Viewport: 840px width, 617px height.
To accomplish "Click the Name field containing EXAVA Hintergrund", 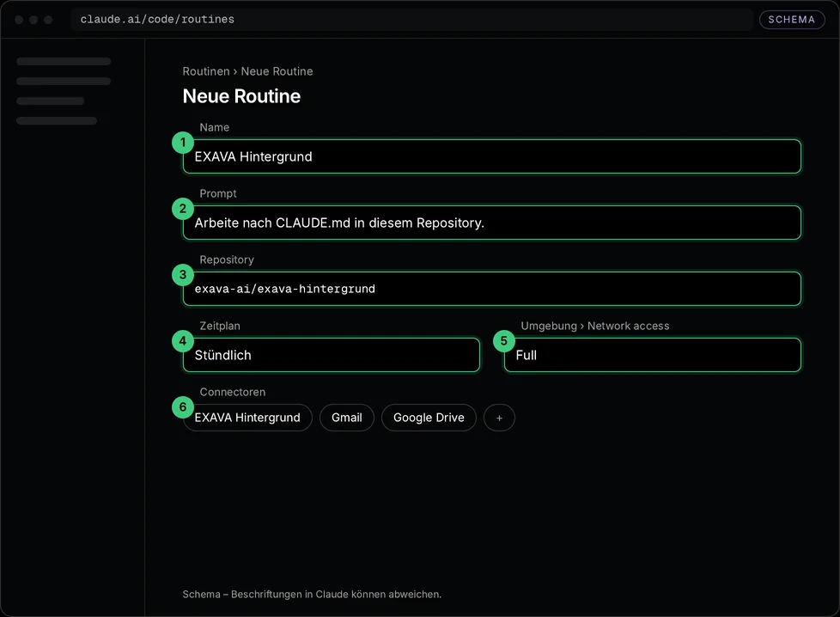I will point(492,156).
